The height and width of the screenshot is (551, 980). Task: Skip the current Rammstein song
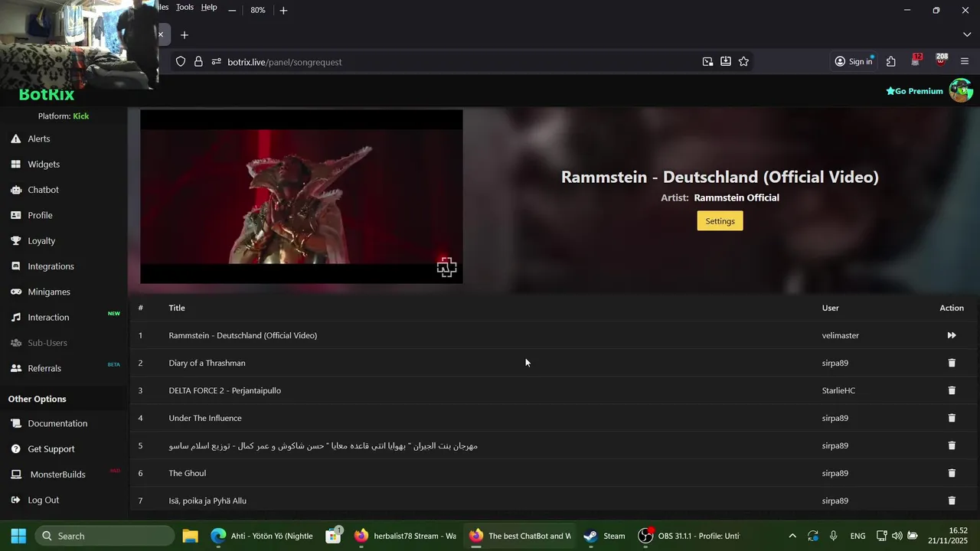click(x=952, y=335)
